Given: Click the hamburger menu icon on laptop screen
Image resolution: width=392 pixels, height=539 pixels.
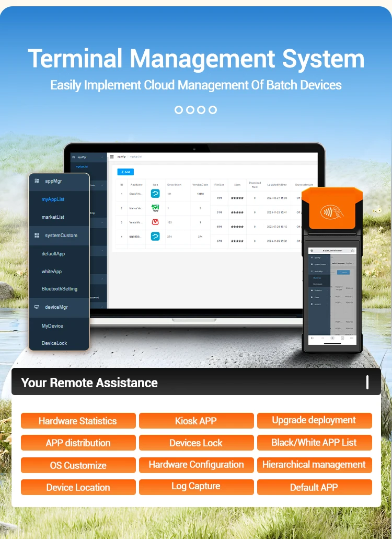Looking at the screenshot, I should tap(111, 157).
